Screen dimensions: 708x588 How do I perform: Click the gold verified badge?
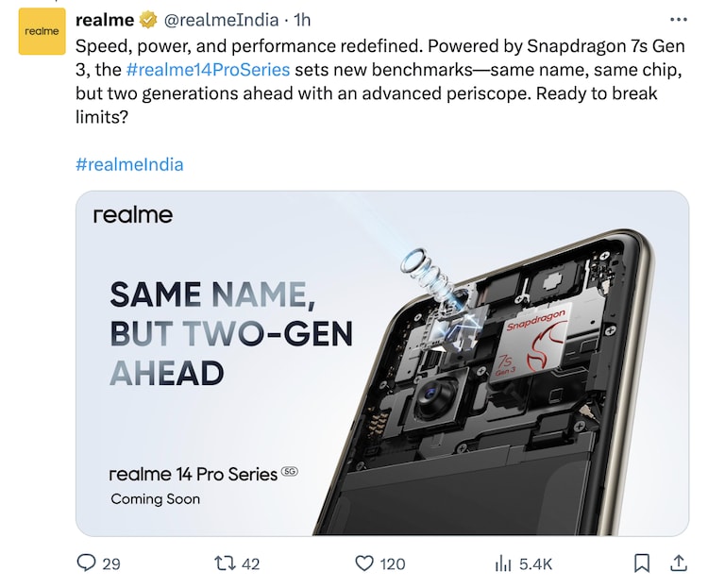pyautogui.click(x=148, y=20)
